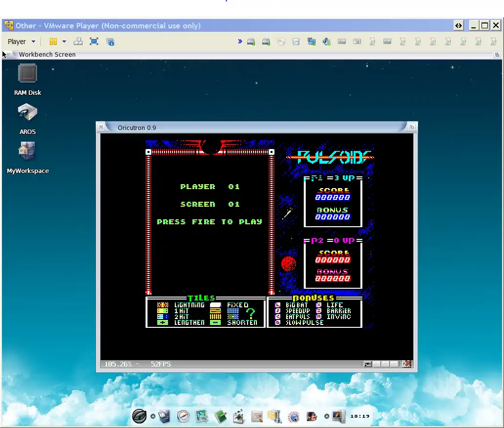Image resolution: width=504 pixels, height=428 pixels.
Task: Click the network adapter device icon
Action: tap(312, 42)
